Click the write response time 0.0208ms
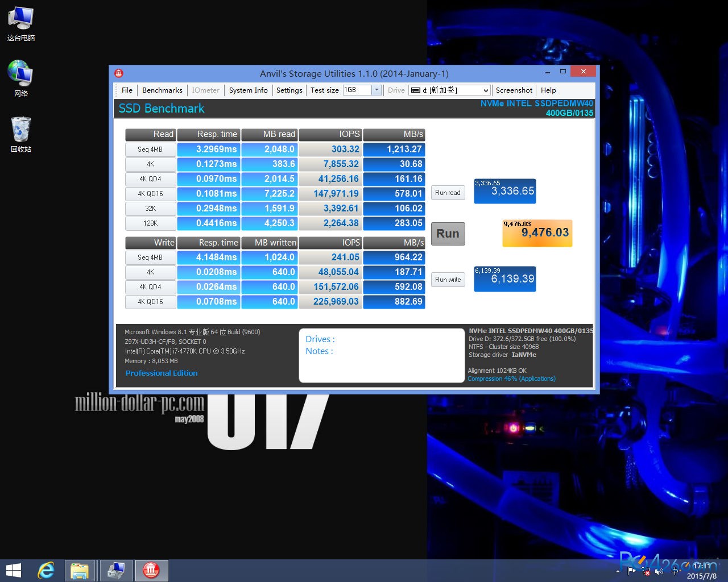Viewport: 728px width, 582px height. click(208, 272)
